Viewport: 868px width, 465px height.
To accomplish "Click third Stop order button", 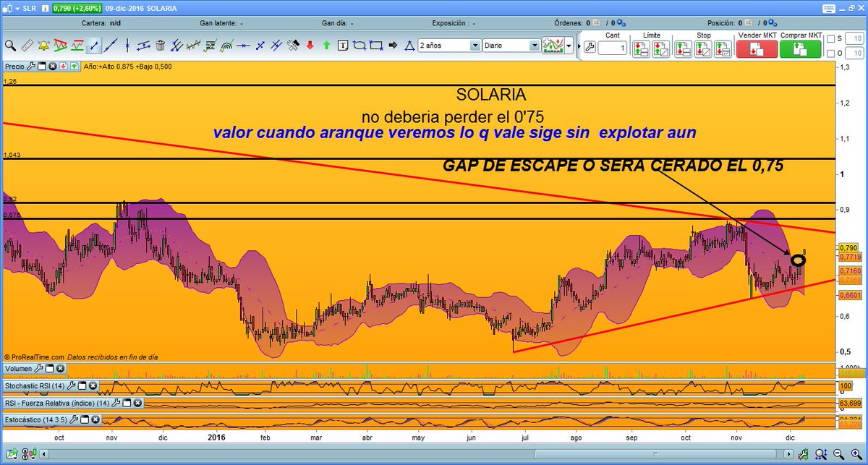I will [723, 48].
